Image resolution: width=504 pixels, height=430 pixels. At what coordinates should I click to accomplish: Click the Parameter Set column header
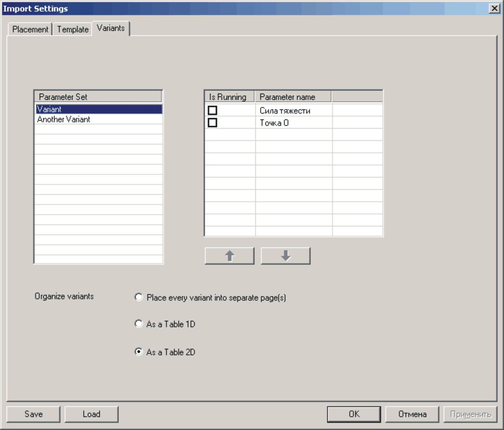coord(98,97)
